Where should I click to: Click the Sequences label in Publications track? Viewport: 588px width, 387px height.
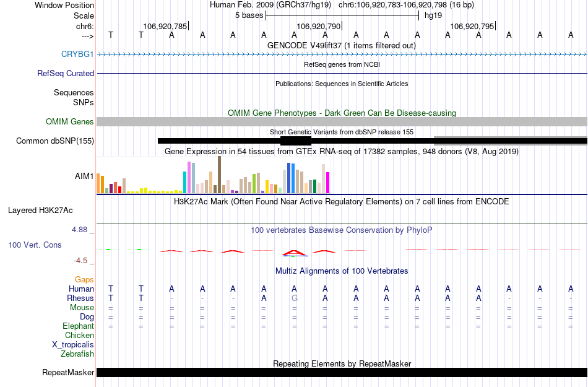coord(74,93)
